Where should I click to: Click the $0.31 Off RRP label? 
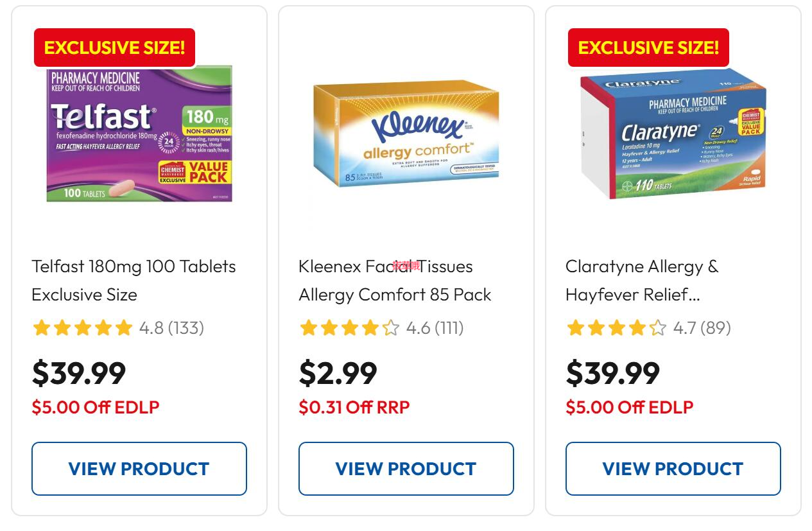tap(354, 407)
